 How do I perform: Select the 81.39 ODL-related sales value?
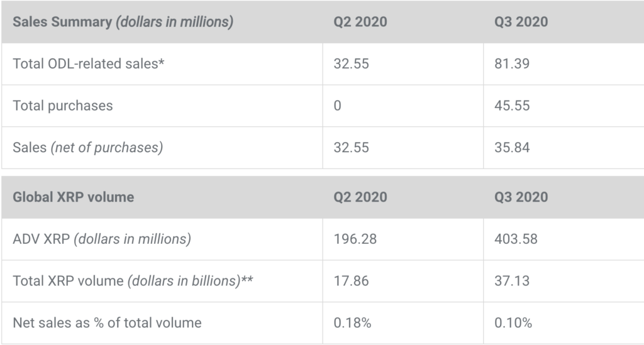(512, 63)
